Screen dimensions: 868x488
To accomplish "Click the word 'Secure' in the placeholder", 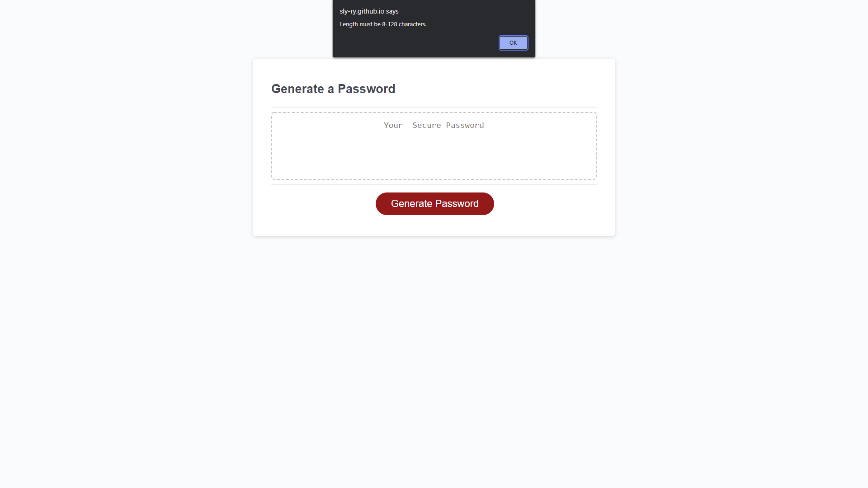I will tap(427, 125).
